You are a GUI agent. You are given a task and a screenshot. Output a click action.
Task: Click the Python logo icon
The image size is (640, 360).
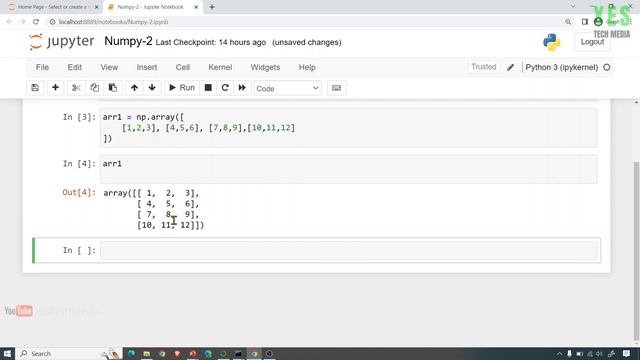(x=552, y=42)
